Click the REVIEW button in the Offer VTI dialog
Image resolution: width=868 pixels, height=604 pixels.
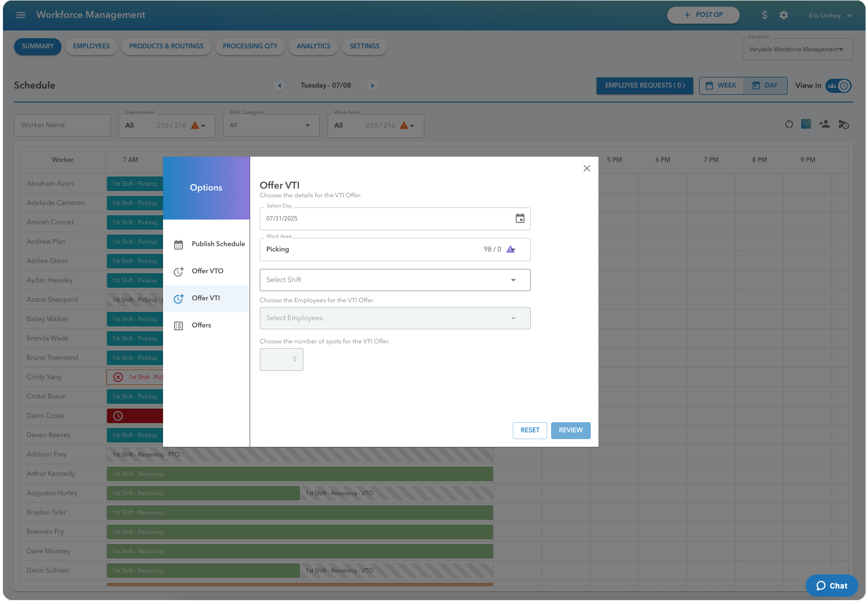(x=570, y=430)
